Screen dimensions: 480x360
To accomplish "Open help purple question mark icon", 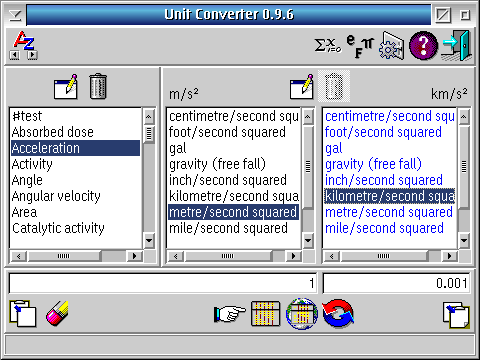I will (423, 46).
